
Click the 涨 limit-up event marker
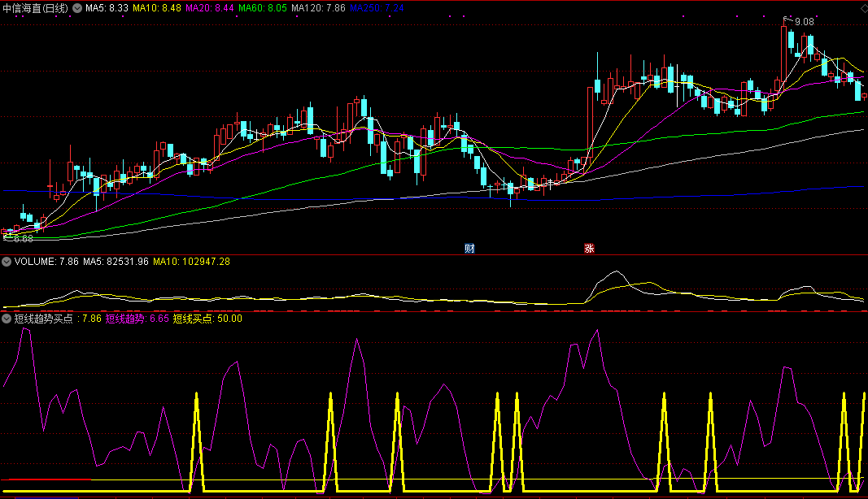[x=589, y=249]
